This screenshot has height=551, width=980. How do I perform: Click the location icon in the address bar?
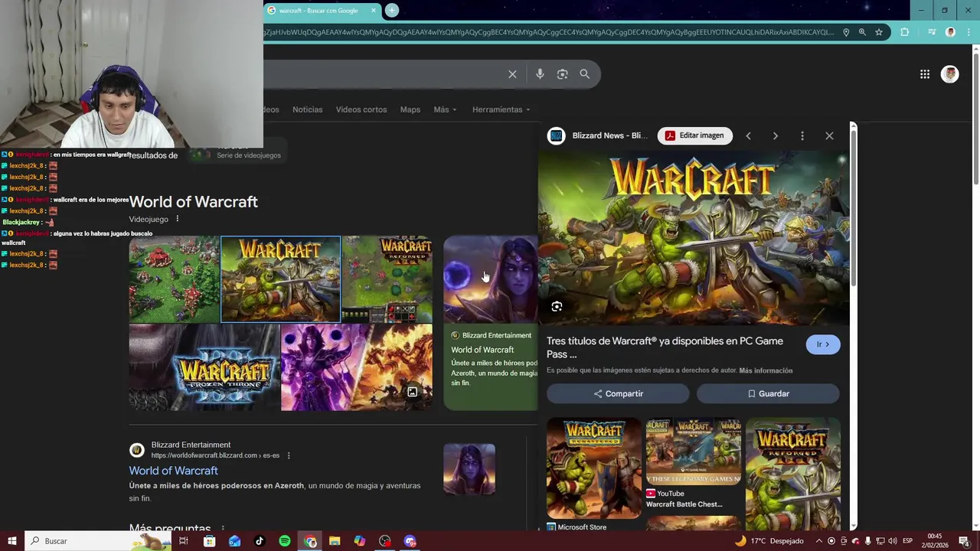[846, 32]
